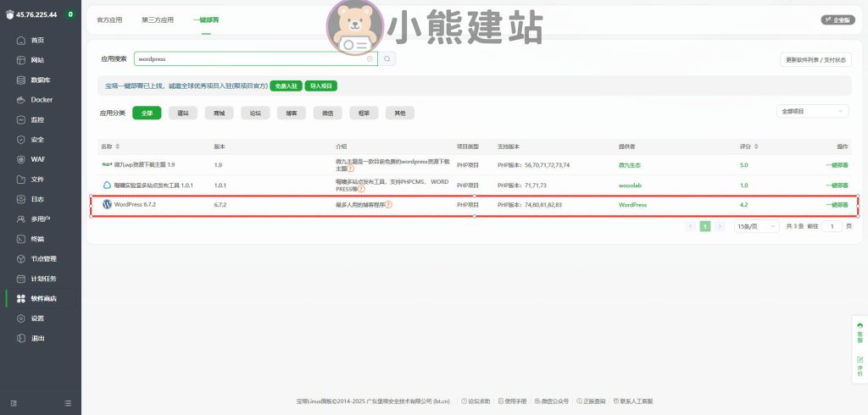Open the Docker sidebar icon

click(x=21, y=100)
